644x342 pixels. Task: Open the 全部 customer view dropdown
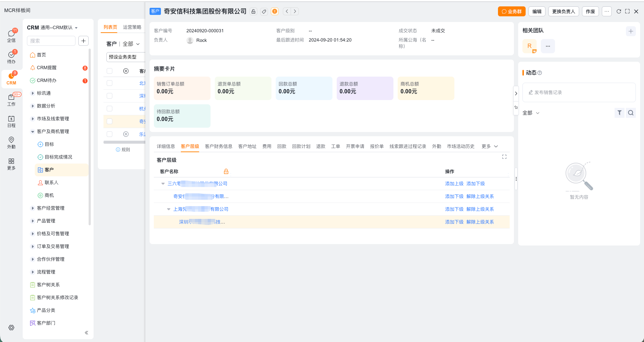[x=131, y=44]
